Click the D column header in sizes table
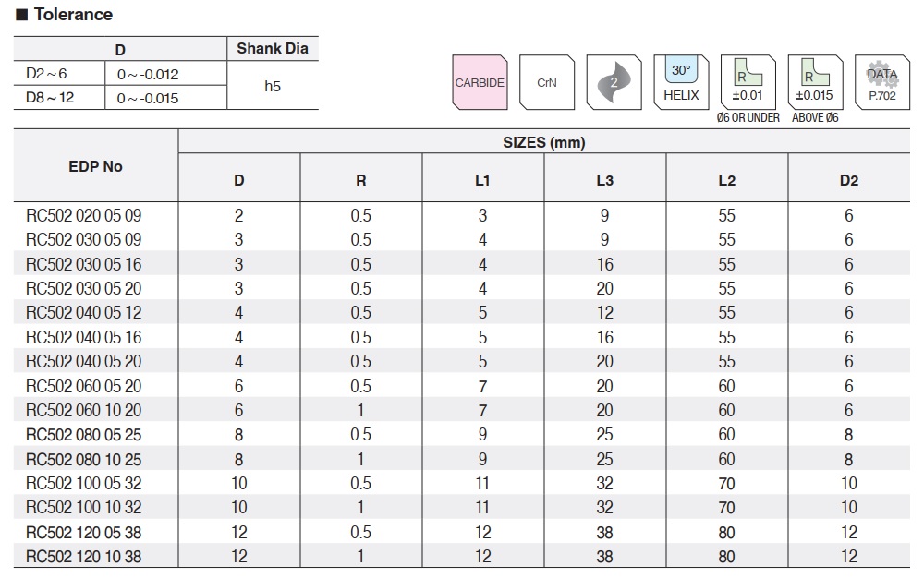The image size is (924, 578). pos(238,180)
